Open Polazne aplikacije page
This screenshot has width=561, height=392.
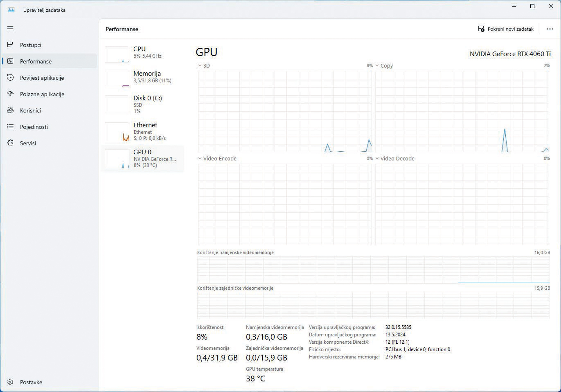42,94
